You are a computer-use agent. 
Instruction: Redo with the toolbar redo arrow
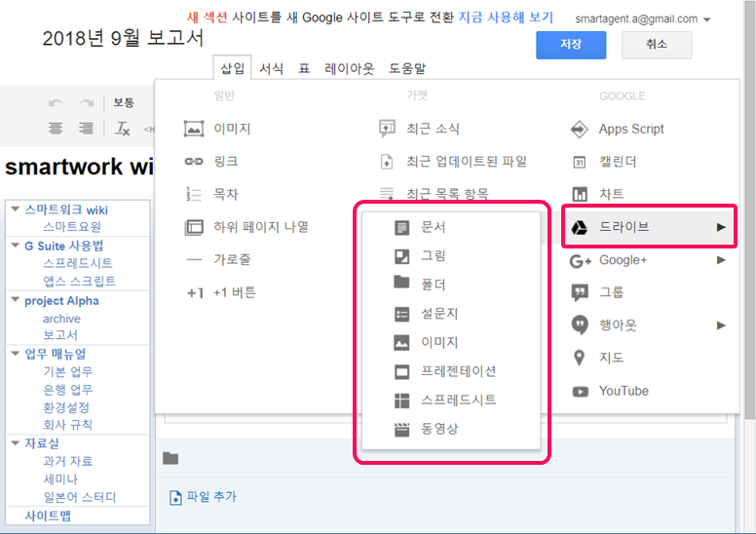pos(87,102)
